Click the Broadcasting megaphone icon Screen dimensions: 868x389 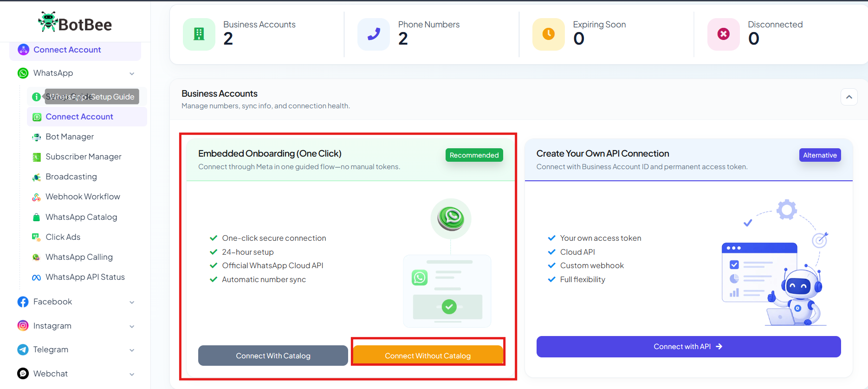(x=36, y=177)
